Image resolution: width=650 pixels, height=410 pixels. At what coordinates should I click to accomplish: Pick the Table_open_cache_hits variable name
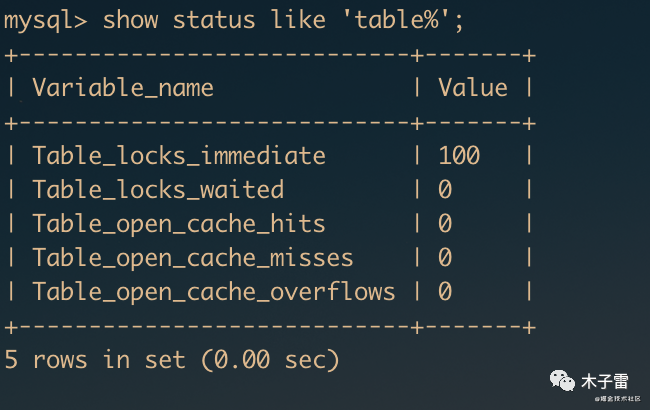[179, 224]
